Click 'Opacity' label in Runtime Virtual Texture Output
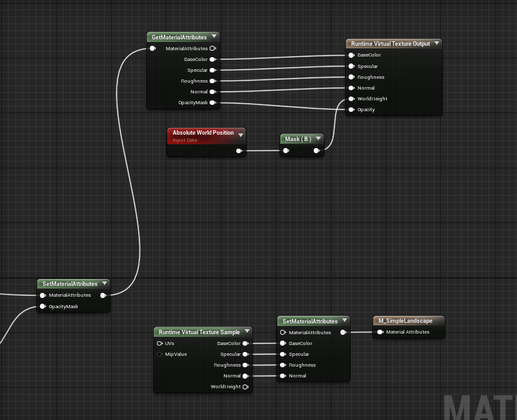Screen dimensions: 517x420 (366, 109)
